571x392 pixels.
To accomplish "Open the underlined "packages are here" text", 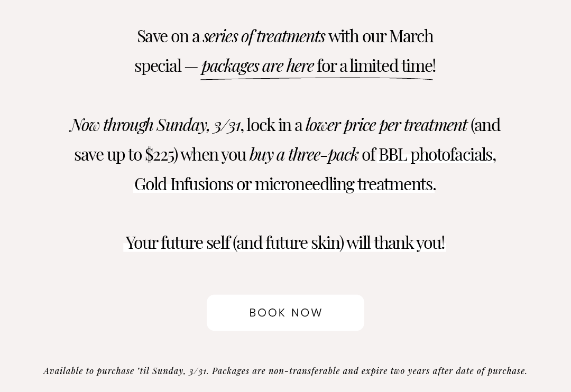I will (257, 66).
